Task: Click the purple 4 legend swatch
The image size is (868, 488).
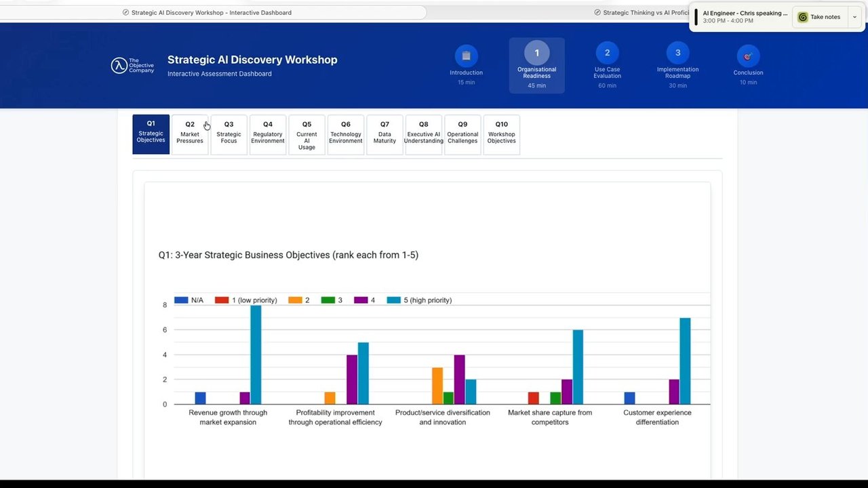Action: 361,300
